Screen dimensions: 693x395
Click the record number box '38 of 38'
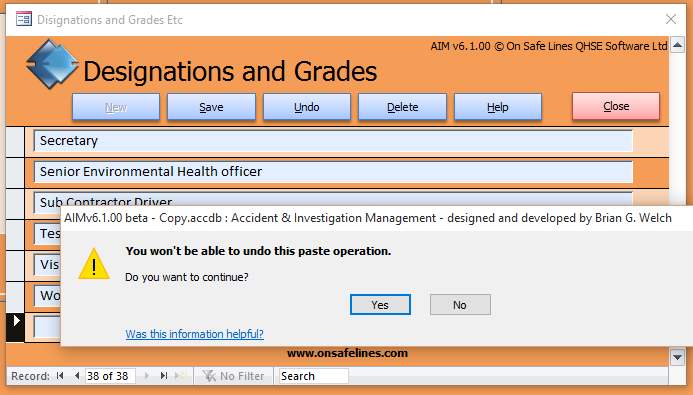[x=110, y=376]
